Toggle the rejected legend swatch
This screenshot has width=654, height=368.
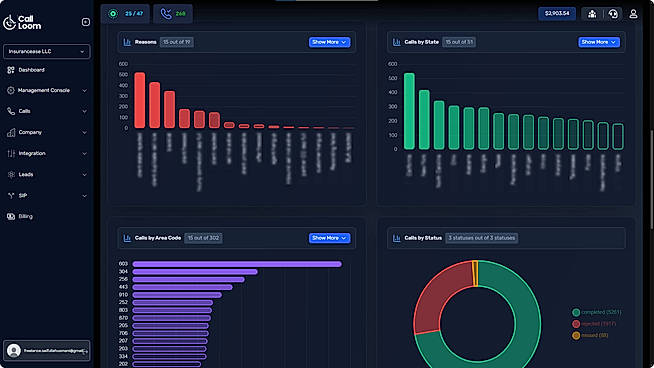point(576,324)
